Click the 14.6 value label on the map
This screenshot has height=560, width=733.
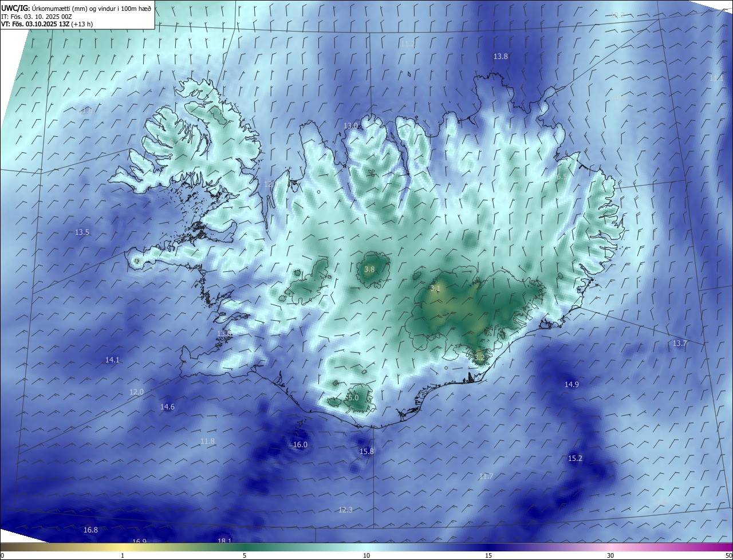click(167, 407)
